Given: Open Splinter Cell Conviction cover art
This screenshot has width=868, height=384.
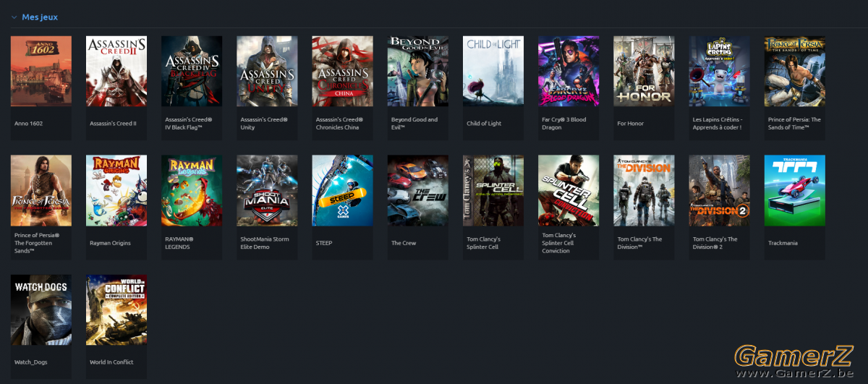Looking at the screenshot, I should (x=569, y=190).
